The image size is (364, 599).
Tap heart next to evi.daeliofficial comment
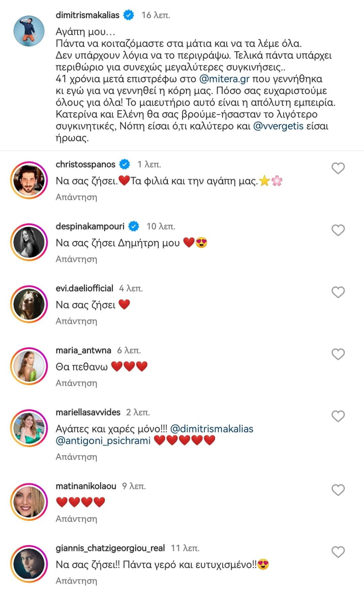pos(338,292)
